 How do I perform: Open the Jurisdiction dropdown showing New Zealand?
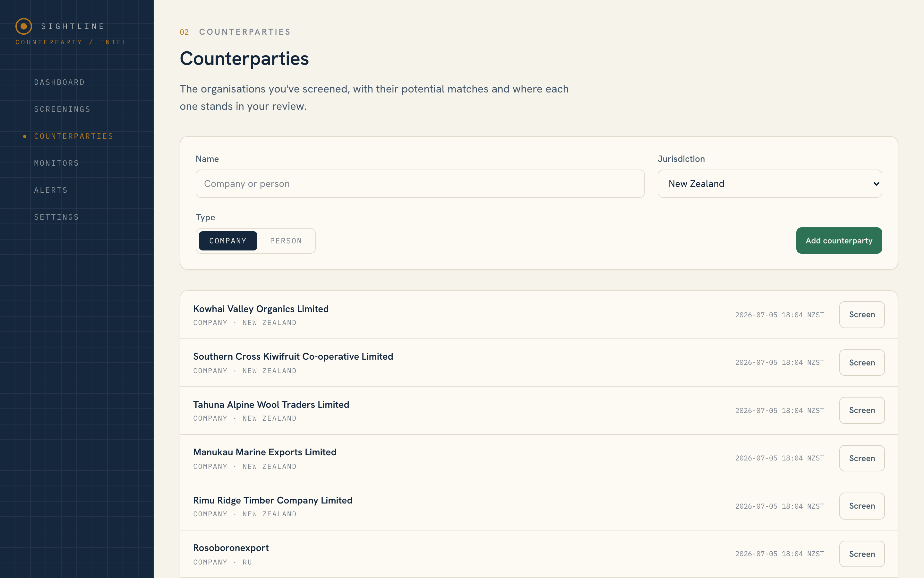pos(770,183)
